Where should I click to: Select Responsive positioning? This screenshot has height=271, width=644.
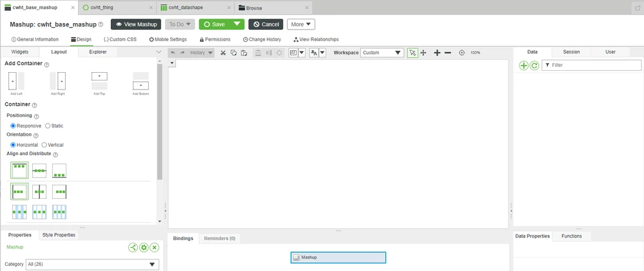(13, 126)
